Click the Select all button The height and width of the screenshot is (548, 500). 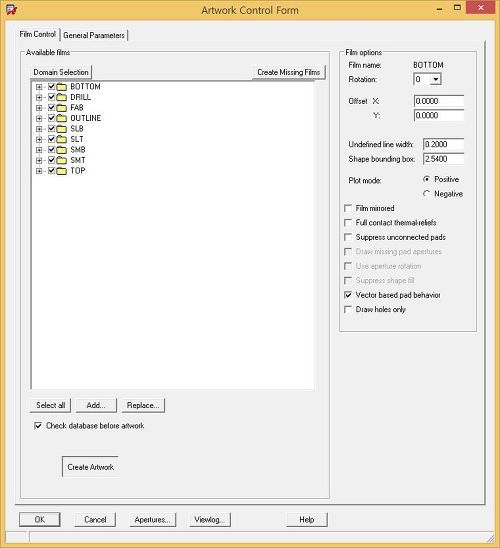(x=51, y=405)
